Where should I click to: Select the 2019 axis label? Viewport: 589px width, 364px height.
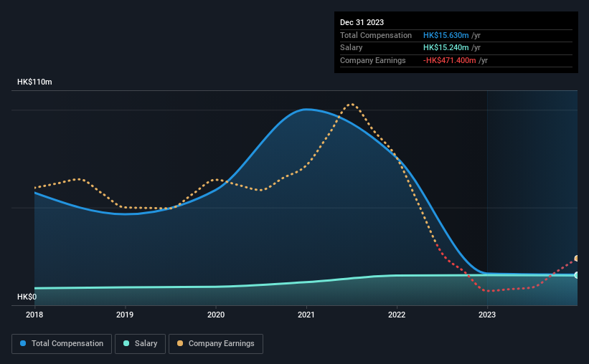(x=125, y=315)
